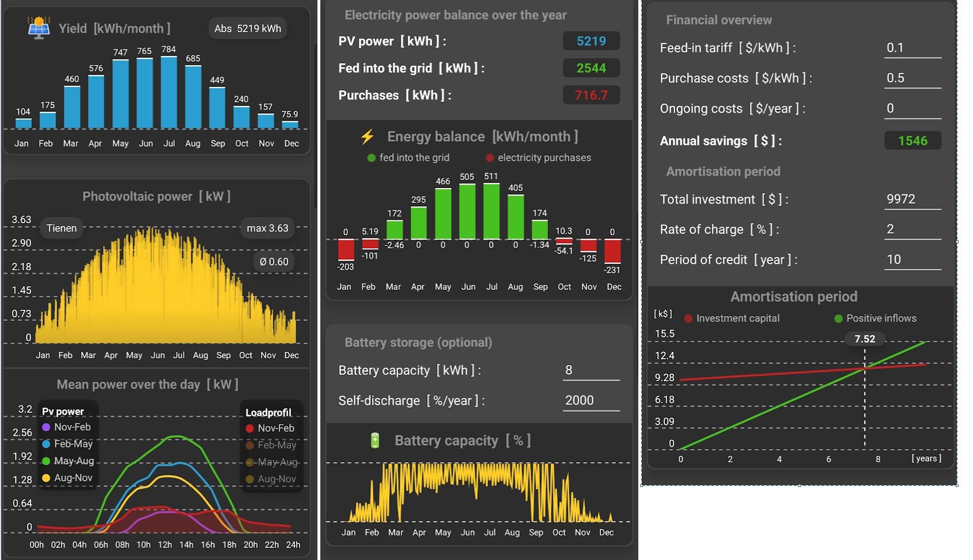Select the max 3.63 label
This screenshot has width=973, height=560.
pyautogui.click(x=267, y=228)
